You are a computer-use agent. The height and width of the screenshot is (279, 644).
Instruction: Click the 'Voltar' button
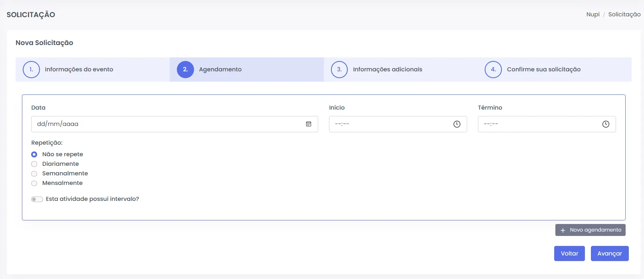[x=569, y=253]
